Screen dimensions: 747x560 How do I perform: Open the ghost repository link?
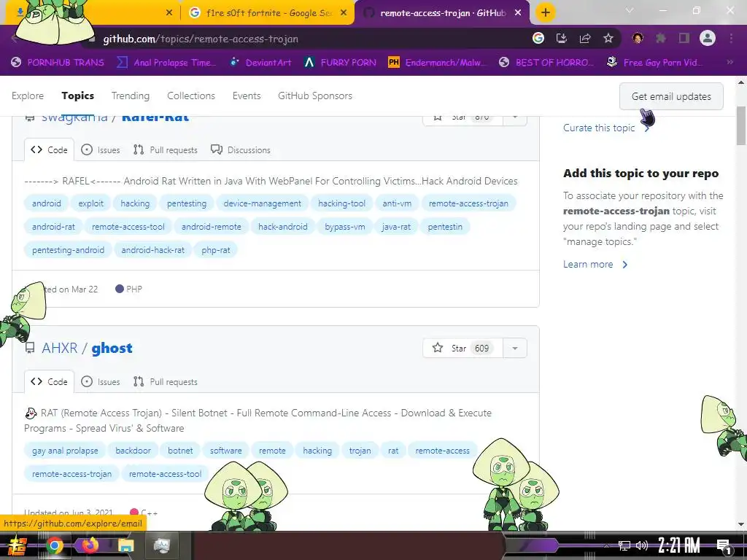(112, 348)
